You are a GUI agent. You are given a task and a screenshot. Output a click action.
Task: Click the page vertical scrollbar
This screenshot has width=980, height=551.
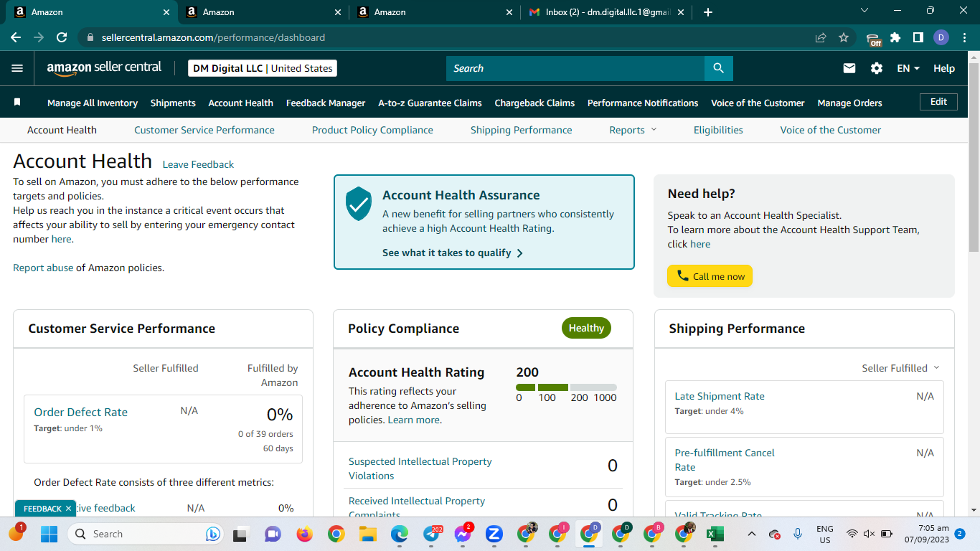click(974, 157)
